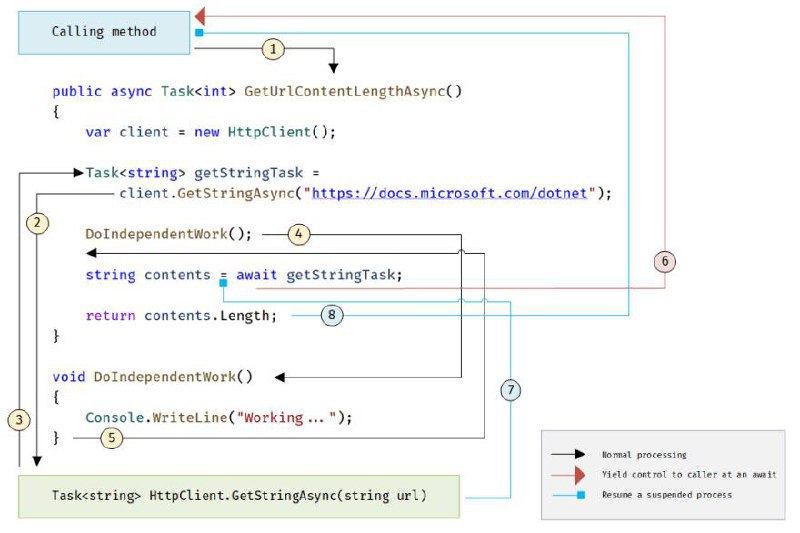Select the GetUrlContentLengthAsync method name
This screenshot has height=533, width=800.
pyautogui.click(x=345, y=91)
